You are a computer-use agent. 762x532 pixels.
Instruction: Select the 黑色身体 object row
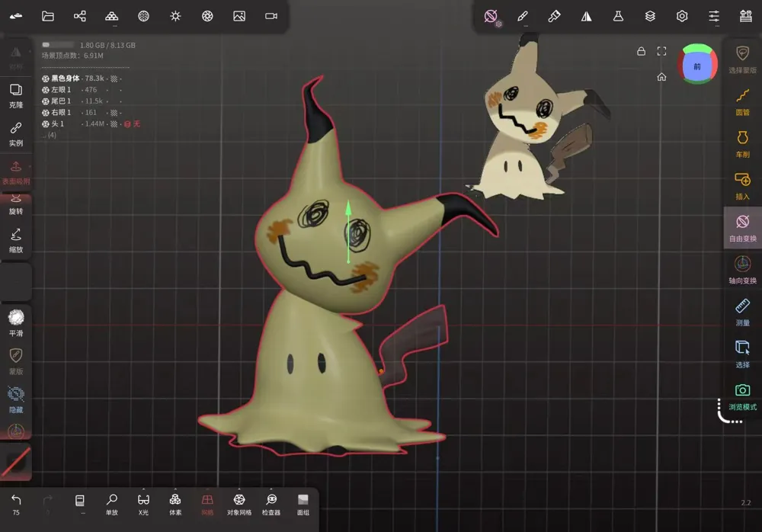click(82, 79)
